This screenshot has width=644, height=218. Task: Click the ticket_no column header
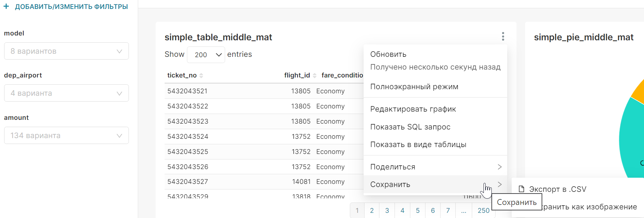point(182,75)
